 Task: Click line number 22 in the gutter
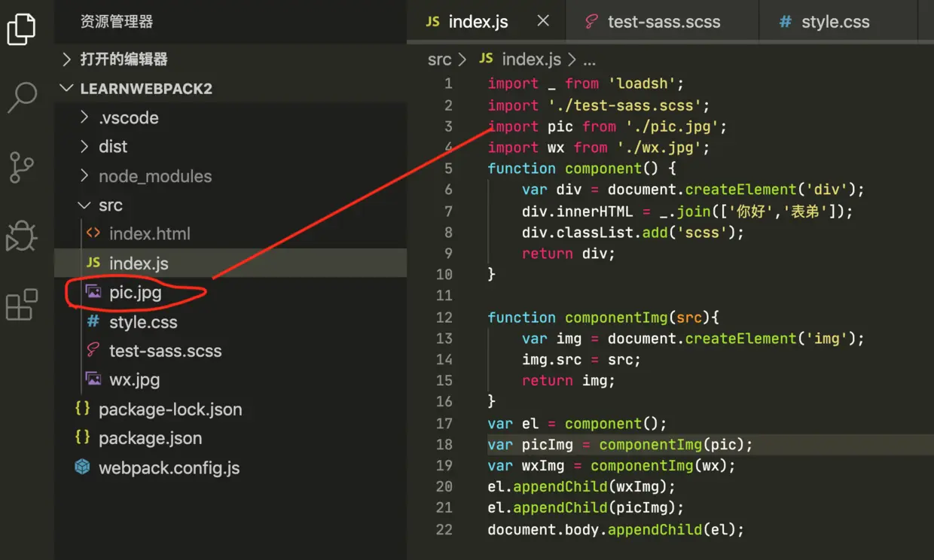click(444, 529)
